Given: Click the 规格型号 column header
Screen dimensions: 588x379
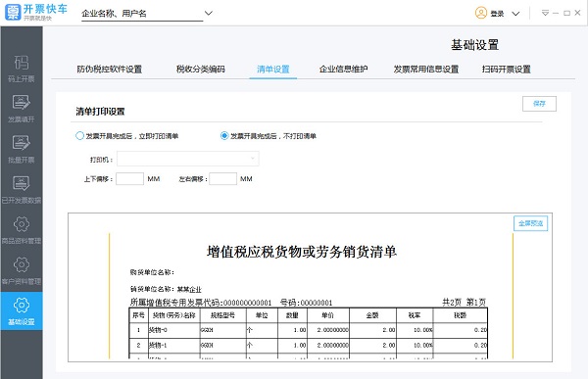Looking at the screenshot, I should tap(222, 315).
